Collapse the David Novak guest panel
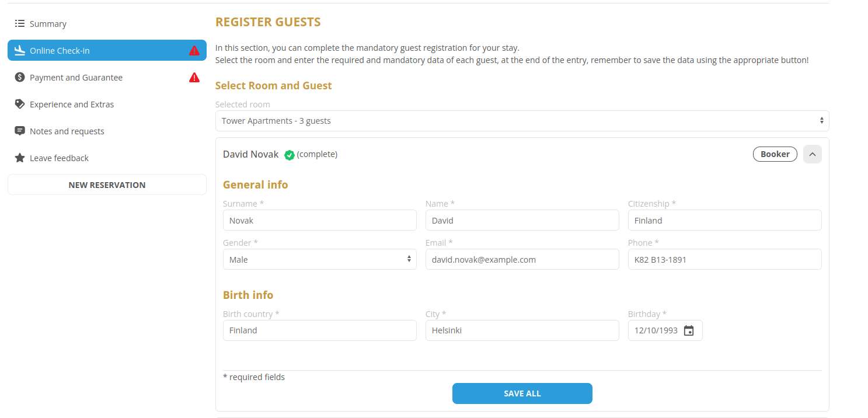 [813, 154]
